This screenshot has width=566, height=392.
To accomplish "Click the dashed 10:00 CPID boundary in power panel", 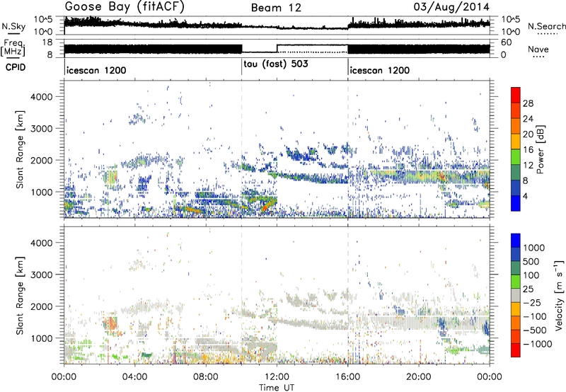I will [241, 149].
